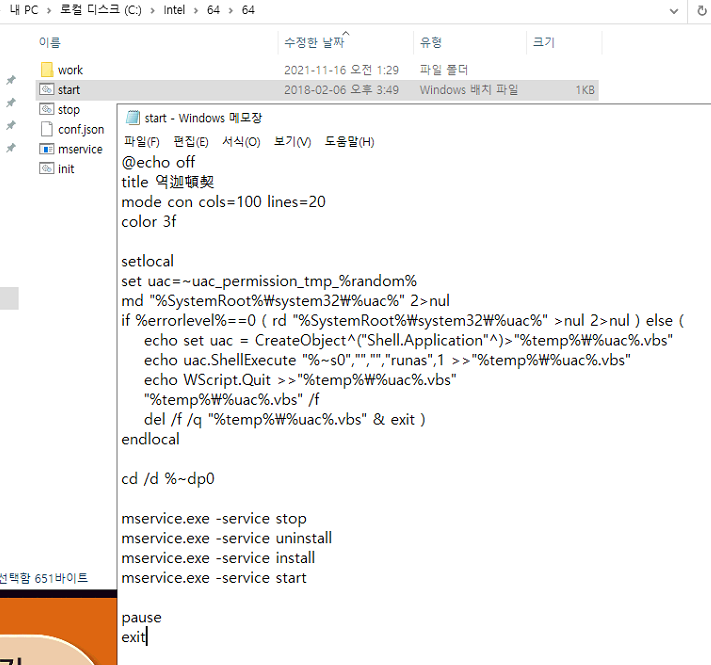Go to Intel folder in breadcrumb
Image resolution: width=711 pixels, height=665 pixels.
174,10
